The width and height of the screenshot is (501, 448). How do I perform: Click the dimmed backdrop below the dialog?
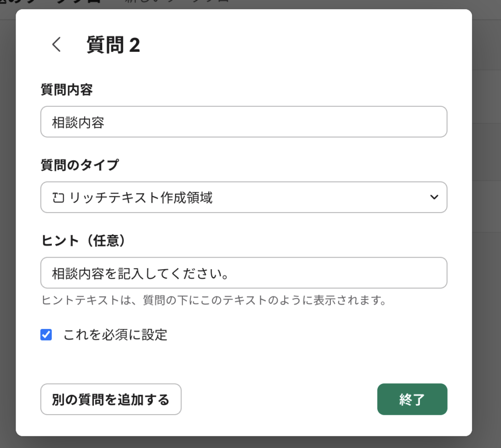(x=245, y=442)
